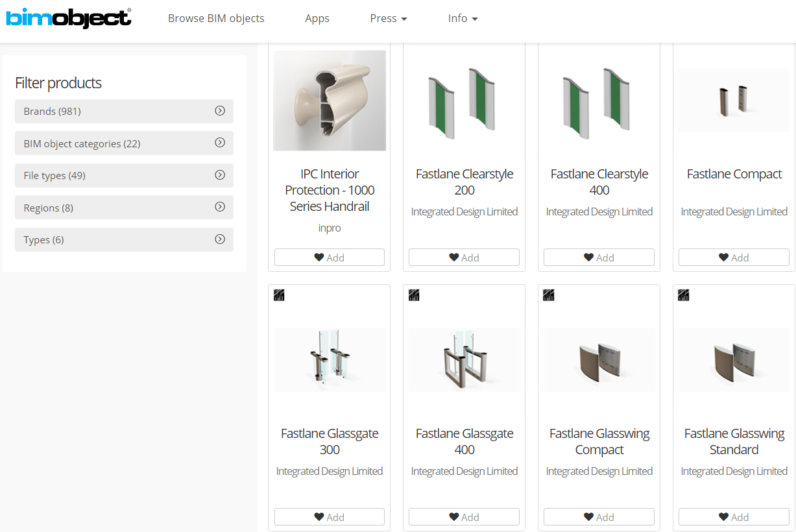The image size is (796, 532).
Task: Click the bimobject logo
Action: [68, 18]
